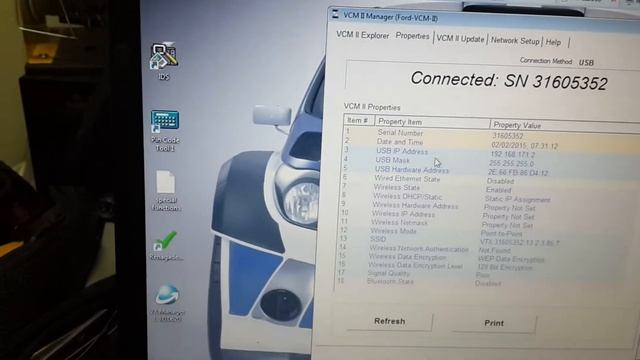Image resolution: width=640 pixels, height=360 pixels.
Task: Click the WEP Data Encryption value
Action: 511,259
